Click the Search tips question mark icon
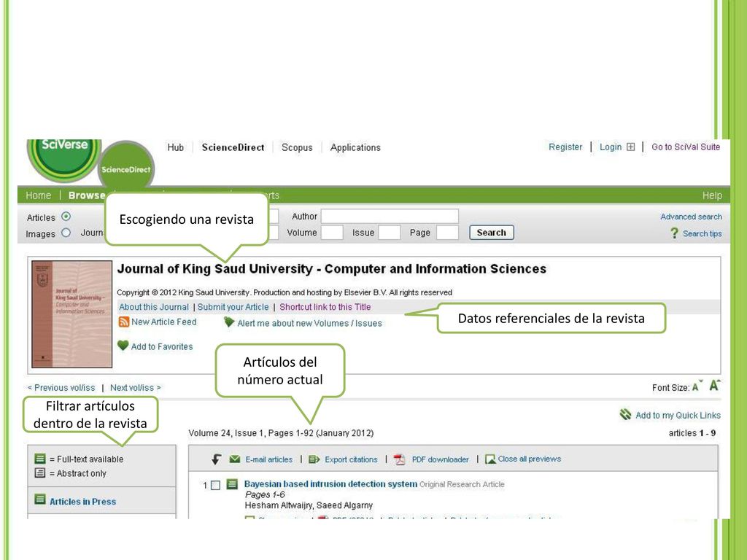This screenshot has width=747, height=560. coord(674,233)
